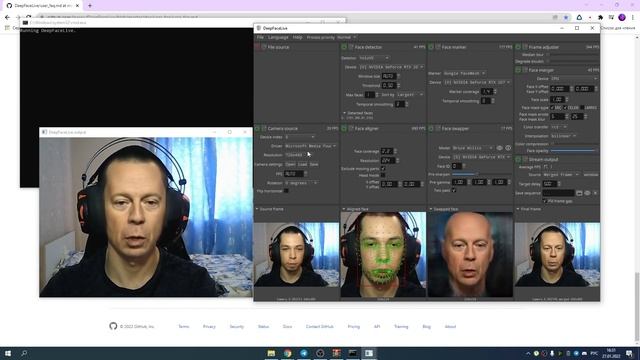Toggle SRC face mask type checkbox

click(x=552, y=108)
